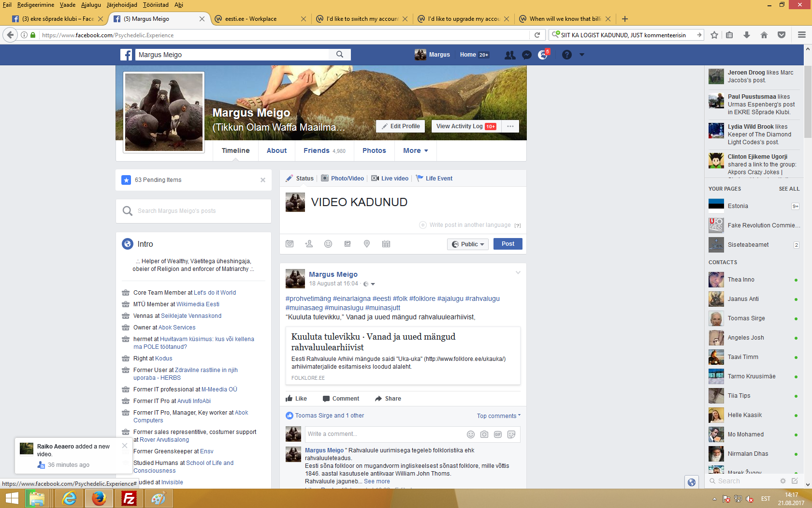Expand the More tab dropdown
Viewport: 812px width, 508px height.
(x=416, y=150)
